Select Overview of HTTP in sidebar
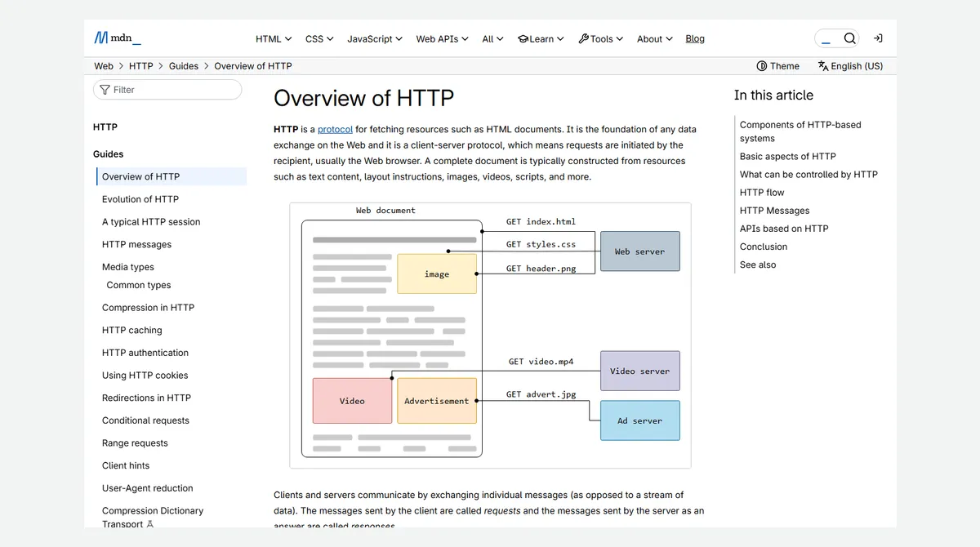 (171, 176)
